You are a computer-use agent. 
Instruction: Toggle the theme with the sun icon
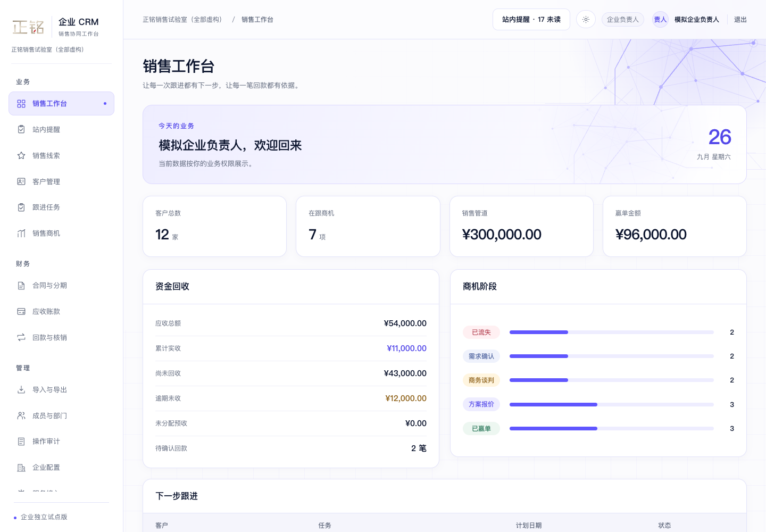point(586,20)
